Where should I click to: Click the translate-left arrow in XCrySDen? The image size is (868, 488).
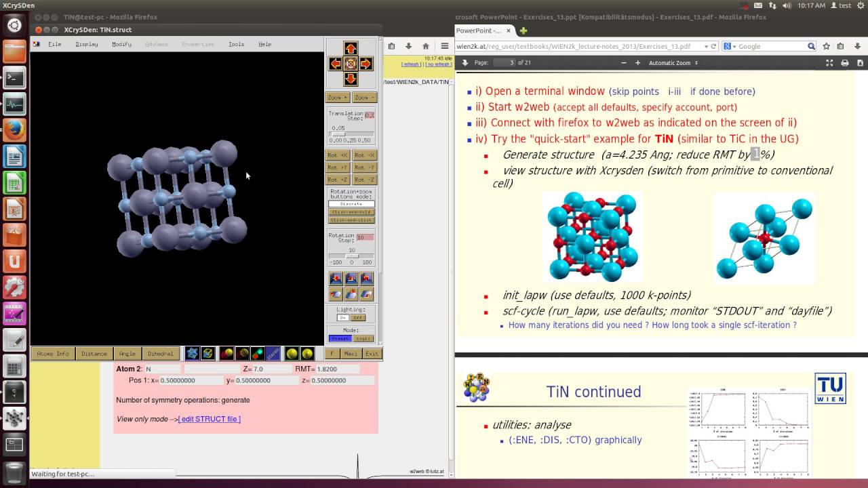tap(335, 64)
